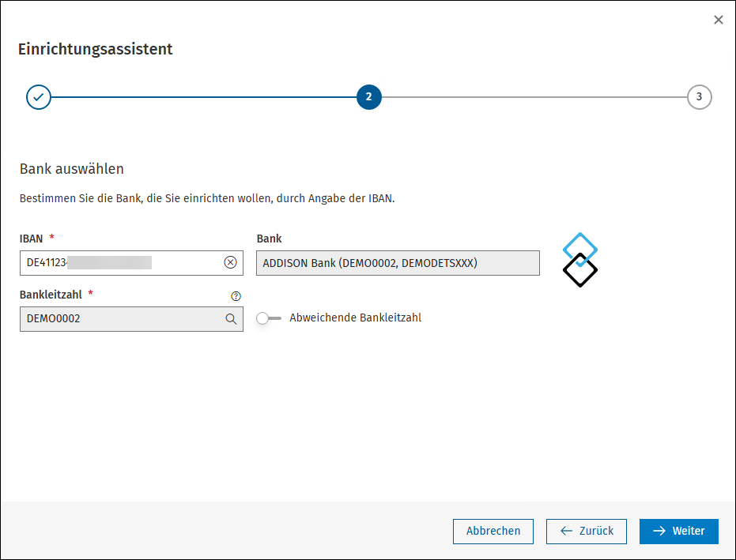Click the Bank field label

point(269,239)
